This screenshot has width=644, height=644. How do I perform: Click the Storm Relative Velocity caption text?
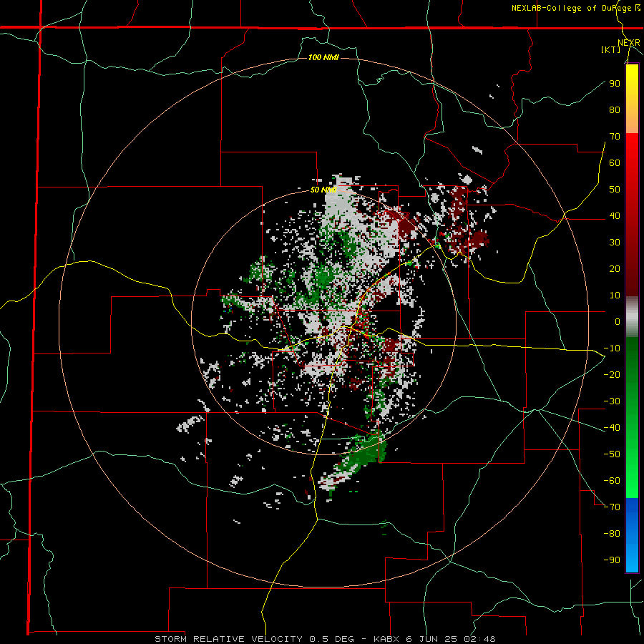[x=325, y=639]
